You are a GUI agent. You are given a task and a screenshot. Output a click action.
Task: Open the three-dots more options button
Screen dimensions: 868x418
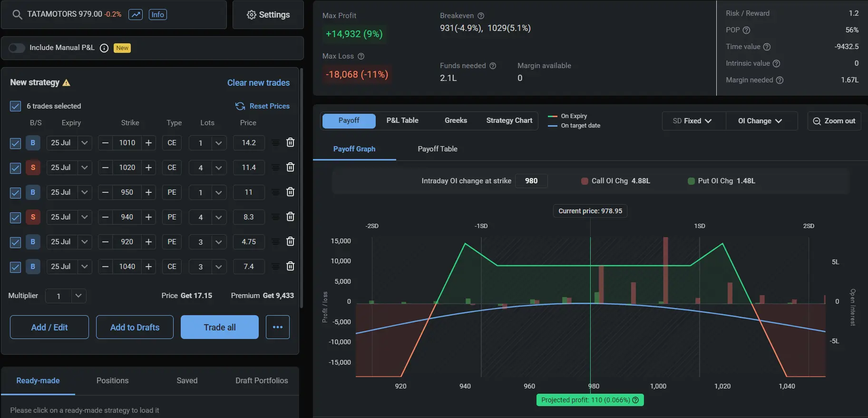278,327
